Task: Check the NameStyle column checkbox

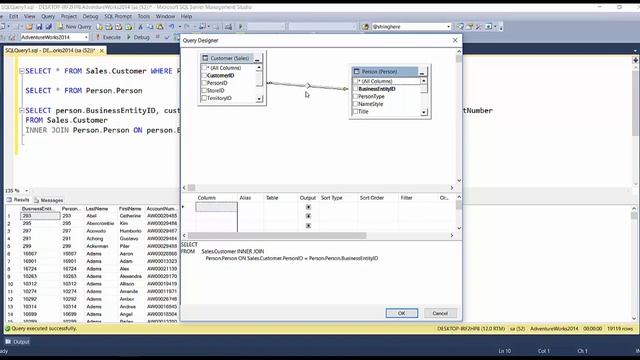Action: [356, 104]
